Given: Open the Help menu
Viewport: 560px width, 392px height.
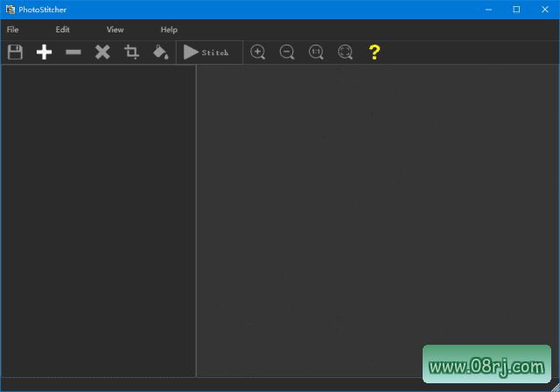Looking at the screenshot, I should coord(169,30).
